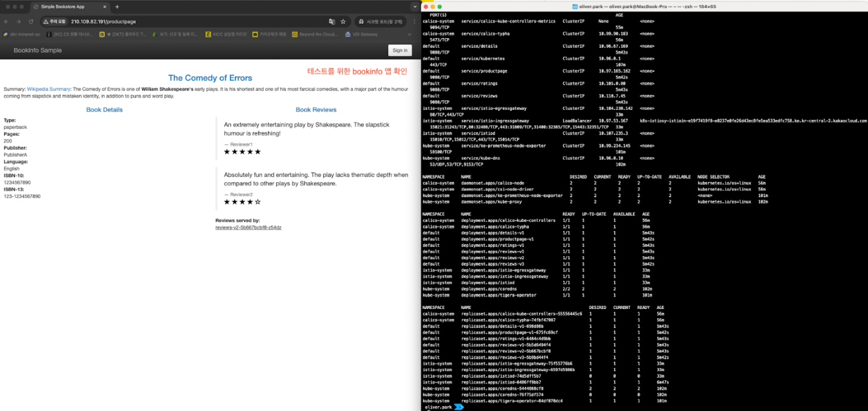Click replicaset.apps/productpage-v1-675fc69cf row
This screenshot has height=411, width=868.
pos(546,332)
